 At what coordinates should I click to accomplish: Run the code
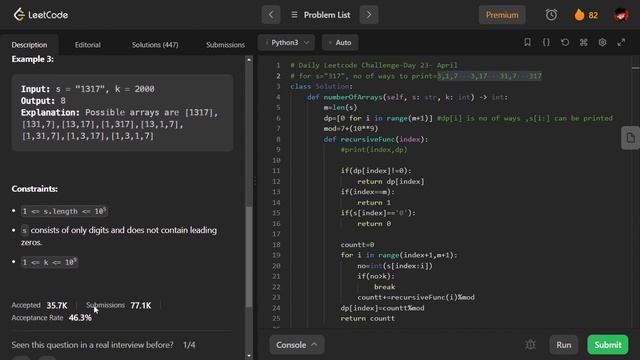(564, 345)
